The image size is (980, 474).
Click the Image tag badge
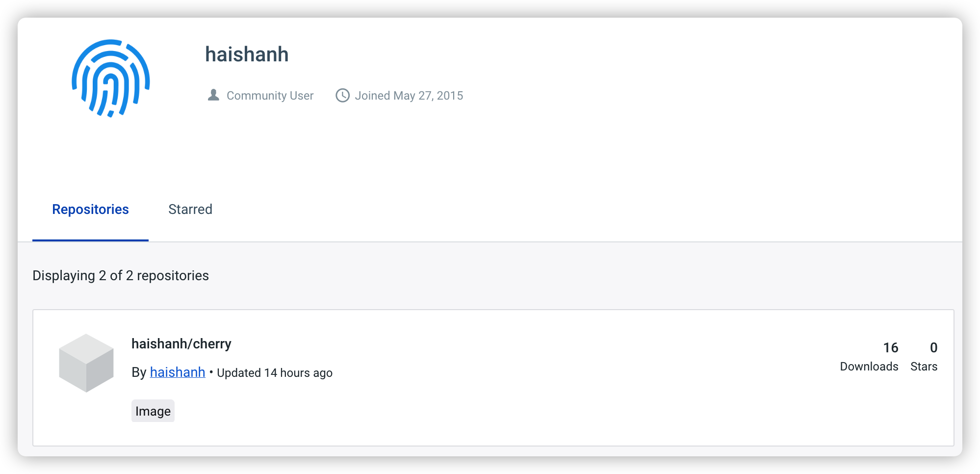click(x=153, y=411)
